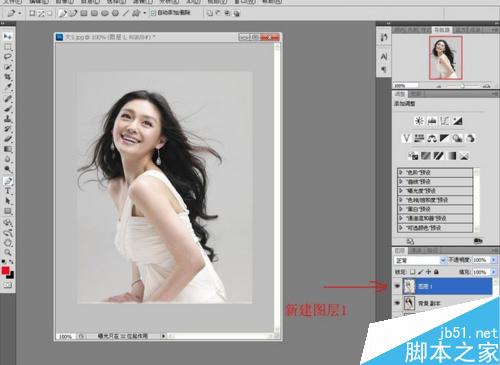Open custom shape options dropdown arrow

(145, 13)
